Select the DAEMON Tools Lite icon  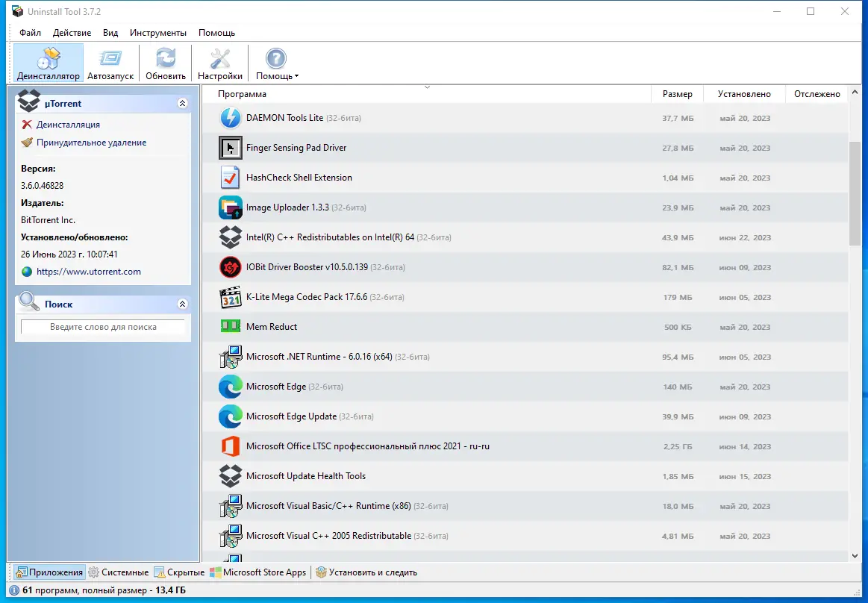[x=231, y=118]
